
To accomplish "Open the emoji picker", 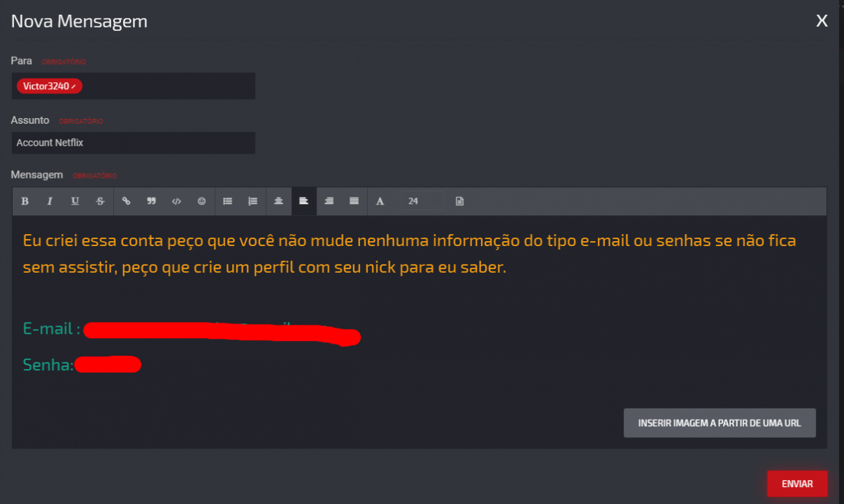I will [x=202, y=201].
